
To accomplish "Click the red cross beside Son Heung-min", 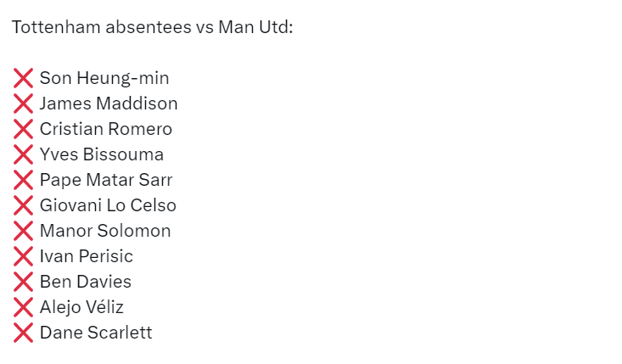I will coord(23,78).
